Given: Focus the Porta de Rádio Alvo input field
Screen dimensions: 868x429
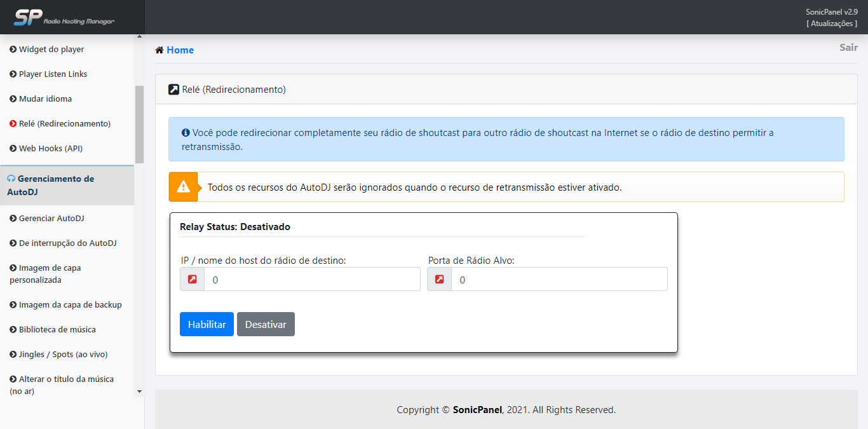Looking at the screenshot, I should 559,280.
